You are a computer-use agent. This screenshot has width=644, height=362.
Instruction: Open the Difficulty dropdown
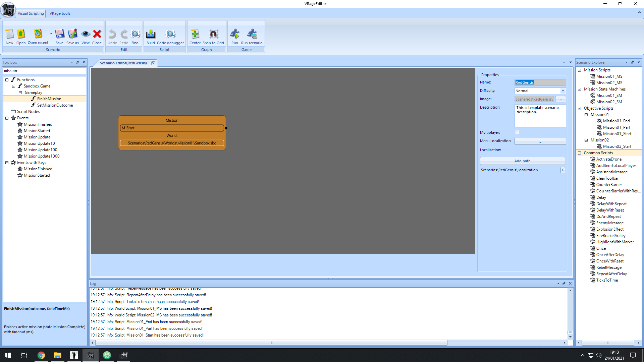click(563, 91)
